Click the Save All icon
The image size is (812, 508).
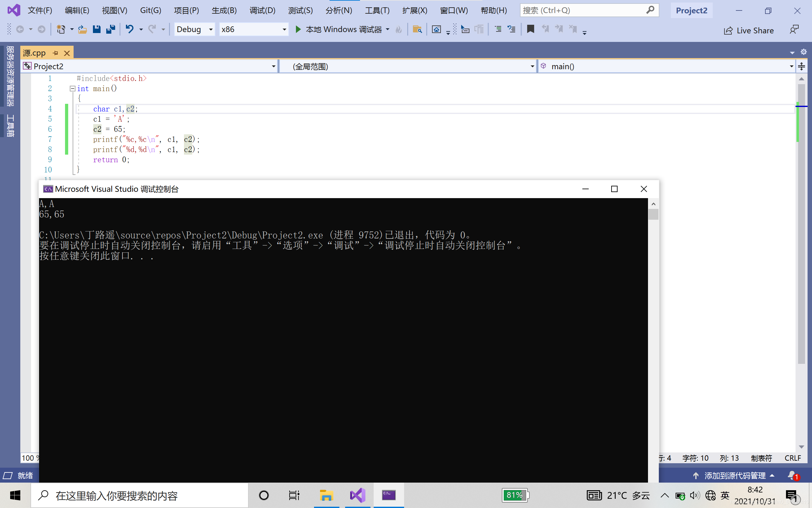click(110, 29)
